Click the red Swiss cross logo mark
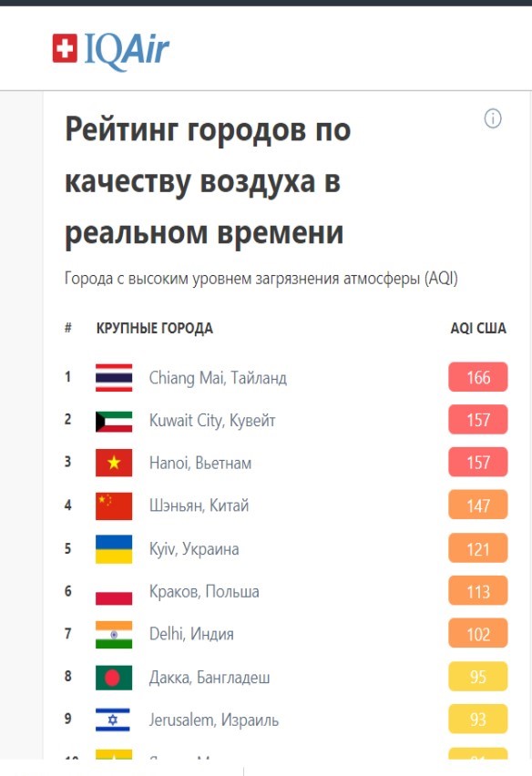This screenshot has width=532, height=776. [x=63, y=46]
